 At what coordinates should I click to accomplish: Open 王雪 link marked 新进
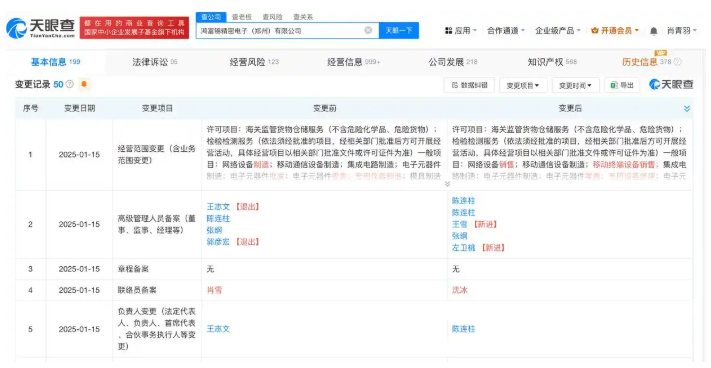(459, 224)
